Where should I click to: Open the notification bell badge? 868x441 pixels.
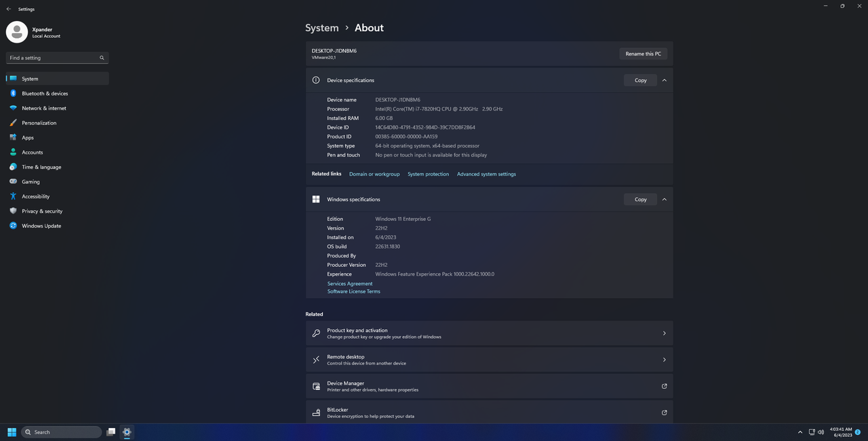[858, 432]
